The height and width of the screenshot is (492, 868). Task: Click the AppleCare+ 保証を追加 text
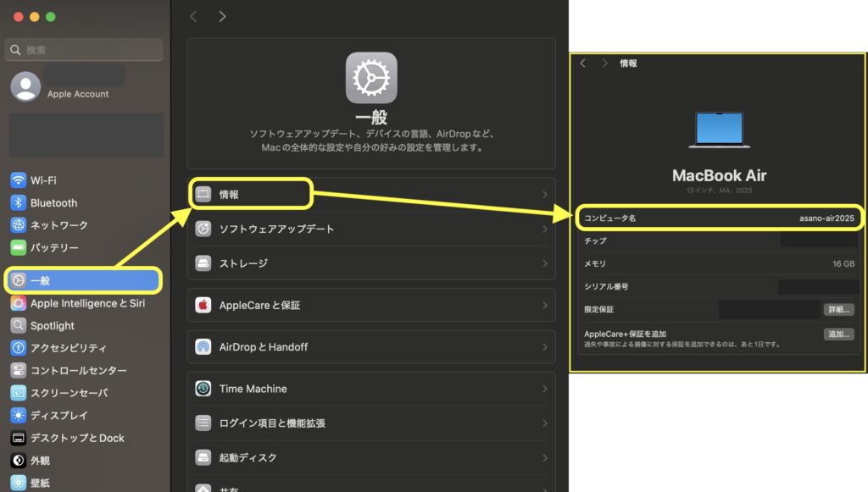pos(625,334)
